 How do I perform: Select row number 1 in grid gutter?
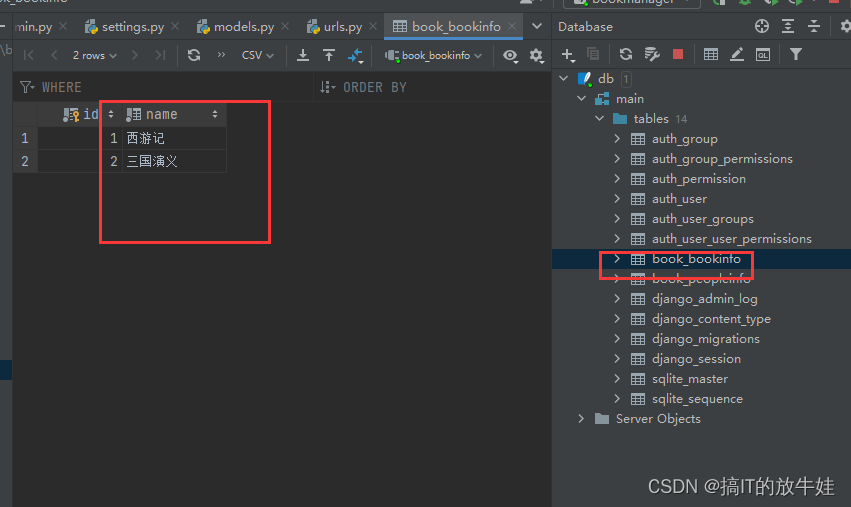coord(25,138)
